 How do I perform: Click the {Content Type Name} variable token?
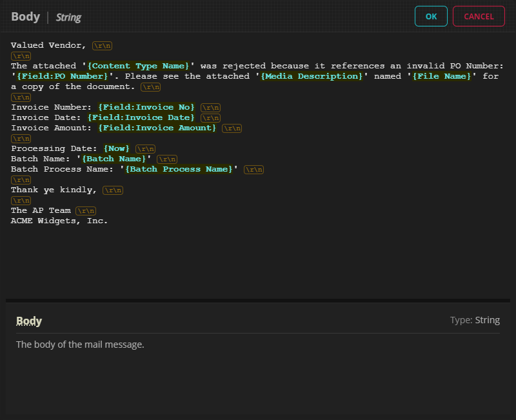pos(139,66)
